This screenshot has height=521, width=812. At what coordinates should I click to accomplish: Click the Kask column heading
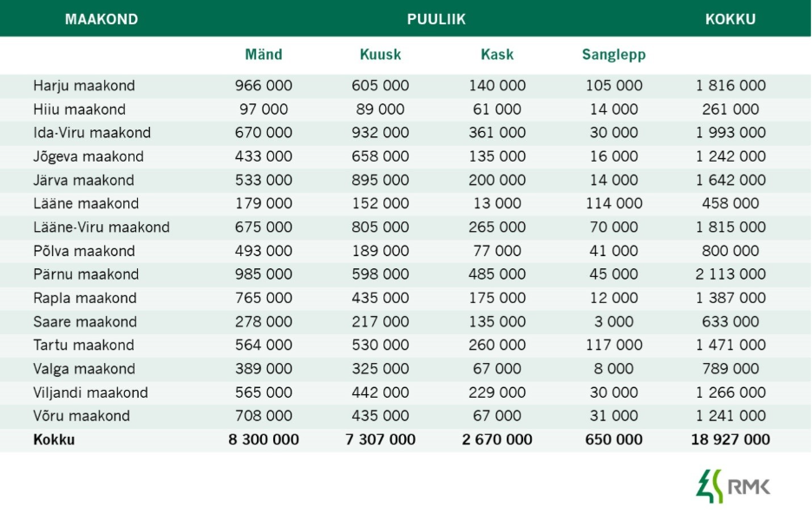(497, 55)
